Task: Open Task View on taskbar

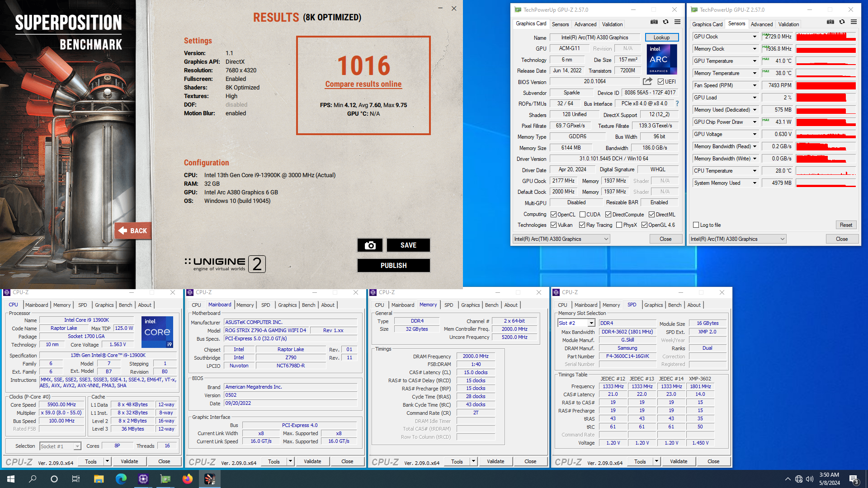Action: point(76,479)
